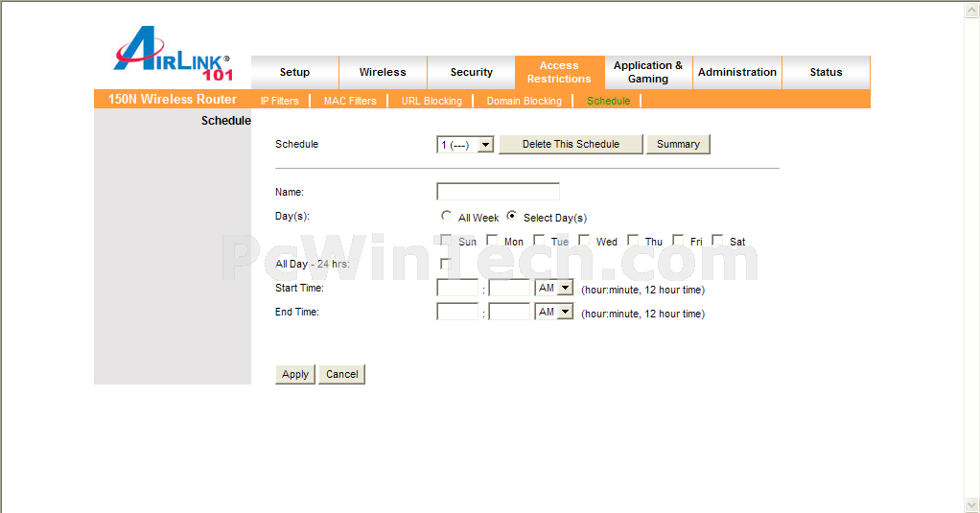Click the Summary button
Image resolution: width=980 pixels, height=513 pixels.
pos(678,145)
